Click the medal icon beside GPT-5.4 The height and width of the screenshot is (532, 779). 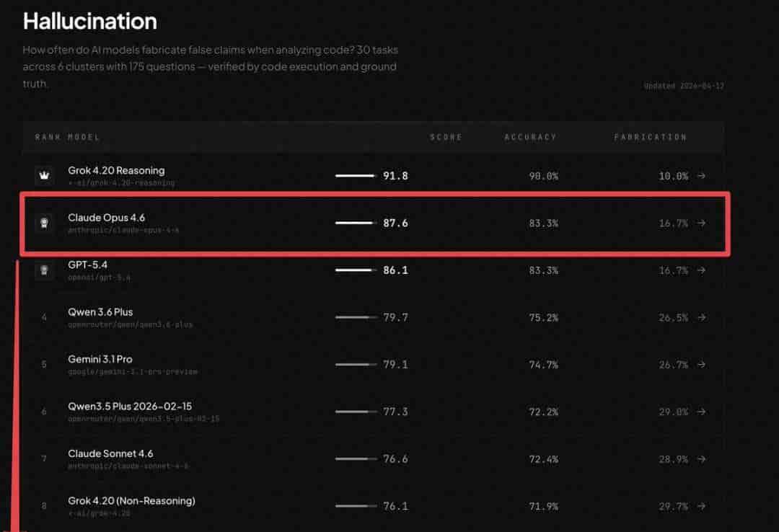pyautogui.click(x=45, y=270)
